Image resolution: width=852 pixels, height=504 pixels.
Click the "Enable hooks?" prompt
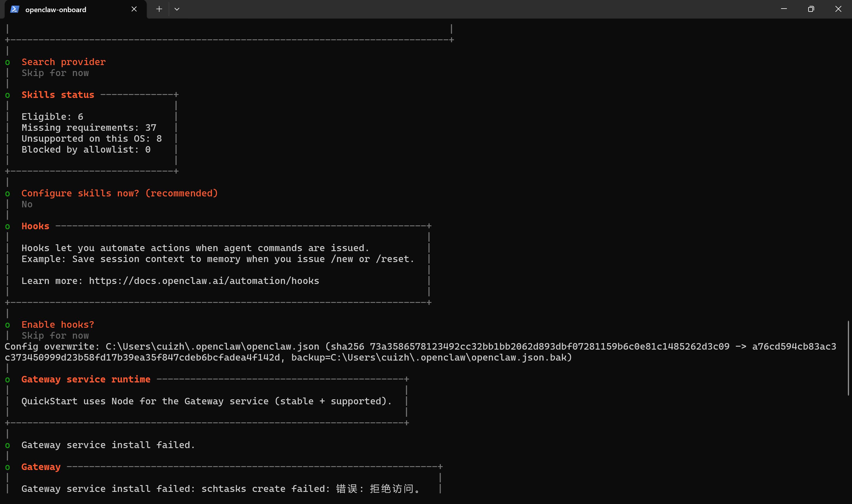tap(58, 325)
